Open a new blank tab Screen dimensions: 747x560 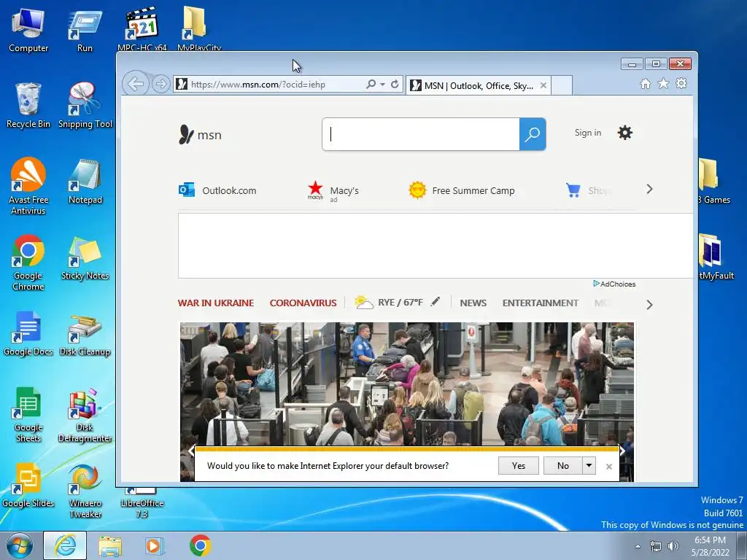click(562, 86)
